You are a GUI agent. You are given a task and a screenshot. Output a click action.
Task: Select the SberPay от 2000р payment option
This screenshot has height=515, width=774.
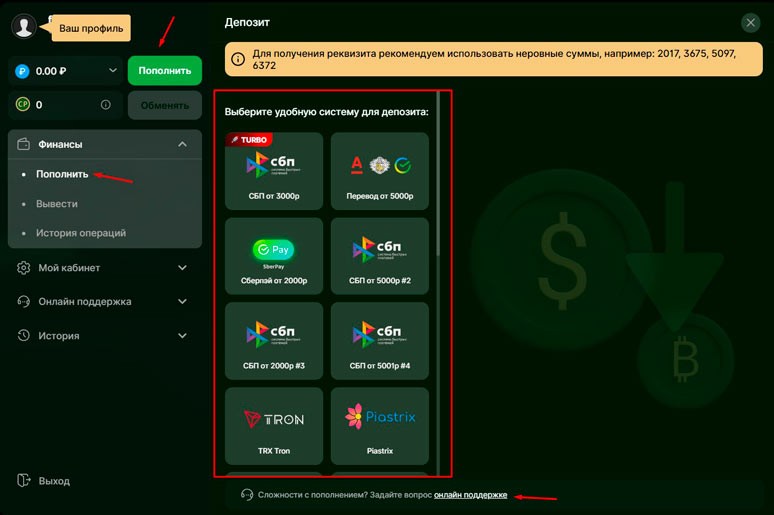point(274,255)
